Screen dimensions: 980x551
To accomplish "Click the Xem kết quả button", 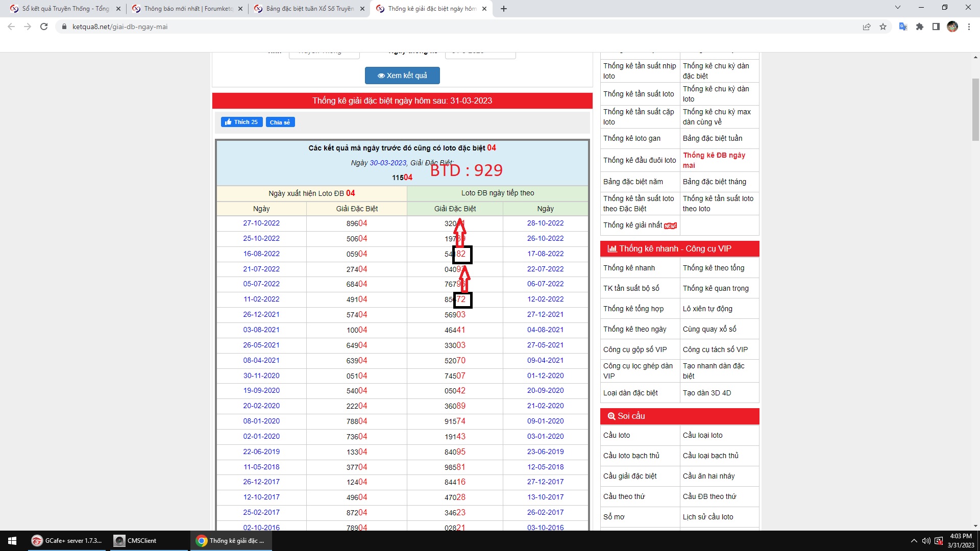I will (402, 76).
